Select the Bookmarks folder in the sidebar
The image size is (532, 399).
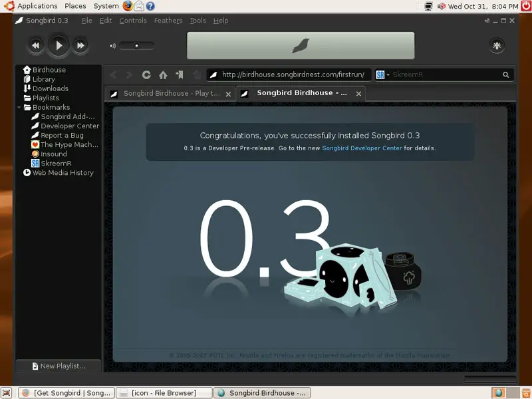click(51, 107)
